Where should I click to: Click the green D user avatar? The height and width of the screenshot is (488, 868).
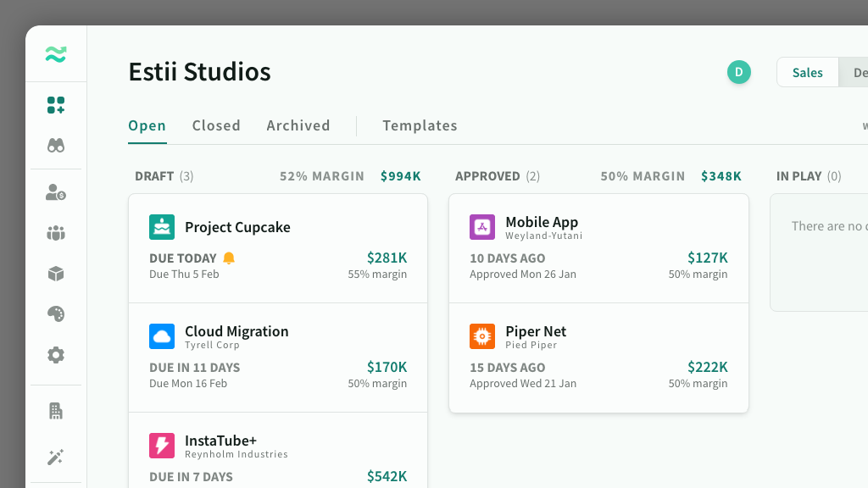(x=738, y=73)
